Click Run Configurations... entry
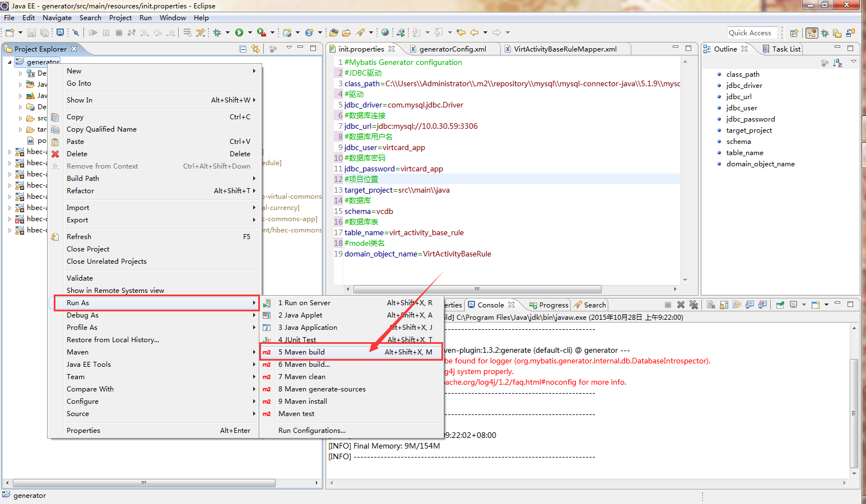Viewport: 866px width, 504px height. click(x=352, y=431)
